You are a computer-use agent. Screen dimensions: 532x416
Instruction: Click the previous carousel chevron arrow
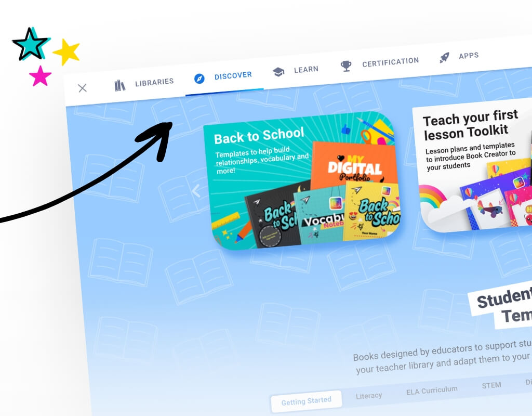point(196,190)
